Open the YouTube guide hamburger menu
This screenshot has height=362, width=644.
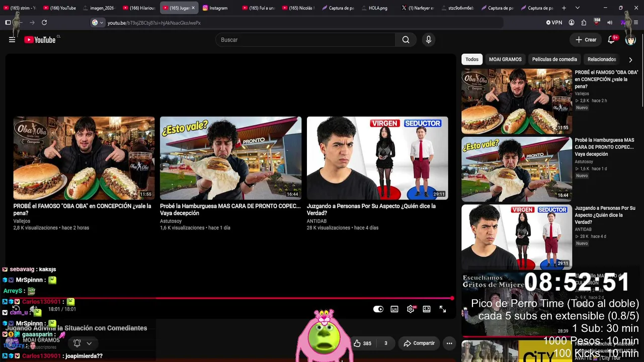tap(12, 40)
